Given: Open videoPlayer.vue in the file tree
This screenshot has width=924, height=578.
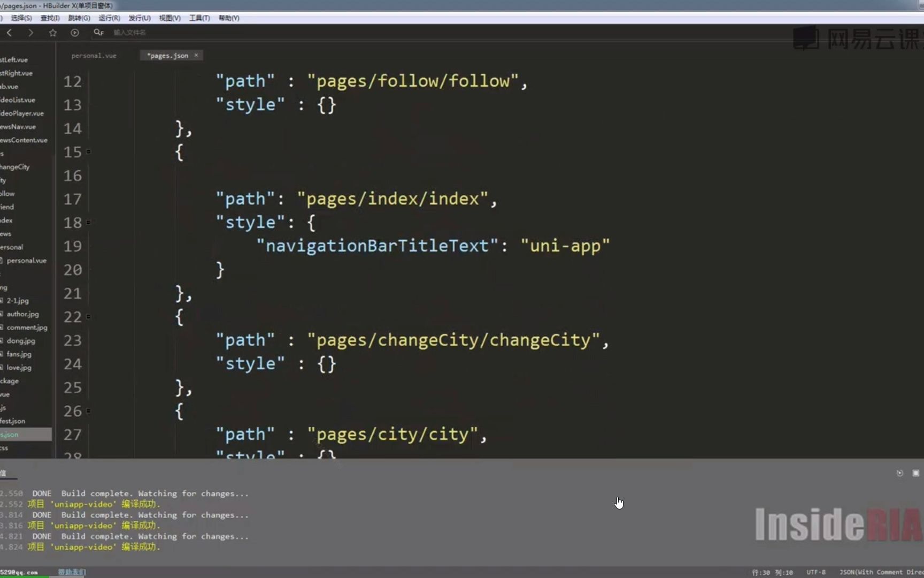Looking at the screenshot, I should coord(22,113).
